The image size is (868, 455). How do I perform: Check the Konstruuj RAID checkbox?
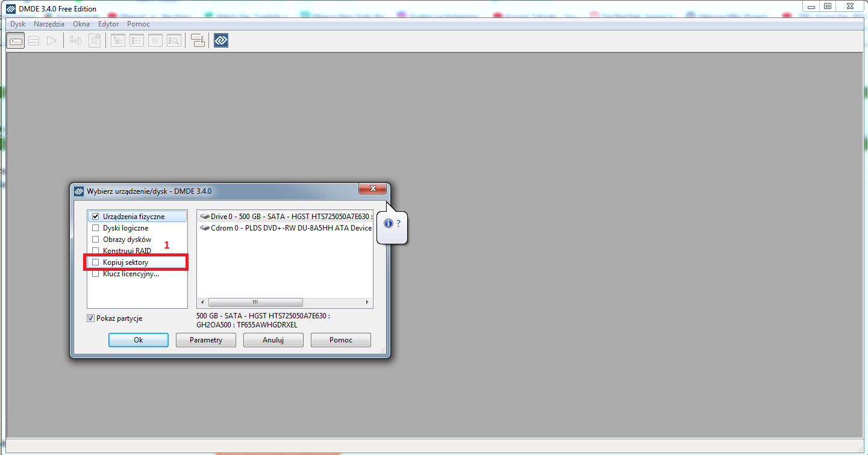[95, 251]
